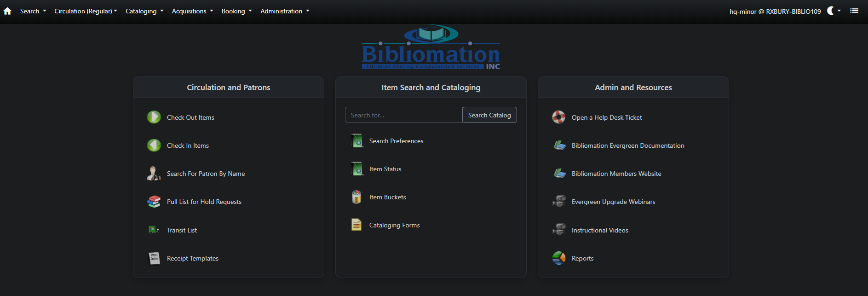Open Pull List for Hold Requests

(x=204, y=202)
